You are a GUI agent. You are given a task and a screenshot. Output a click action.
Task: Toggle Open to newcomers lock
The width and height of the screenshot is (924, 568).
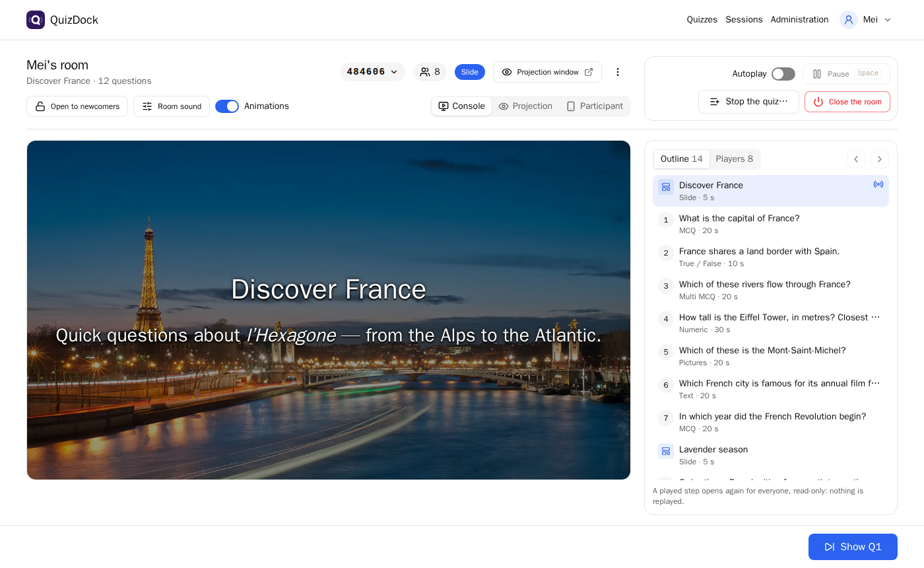tap(77, 106)
